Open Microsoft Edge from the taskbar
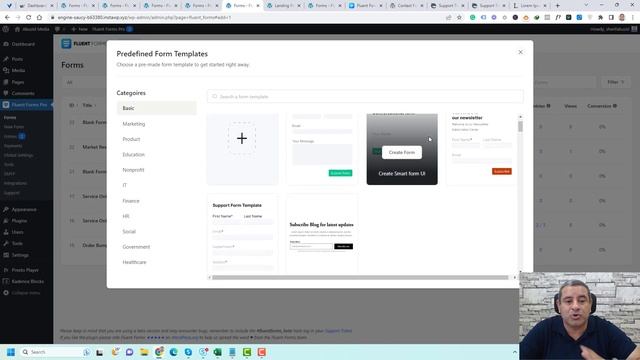 pyautogui.click(x=173, y=352)
